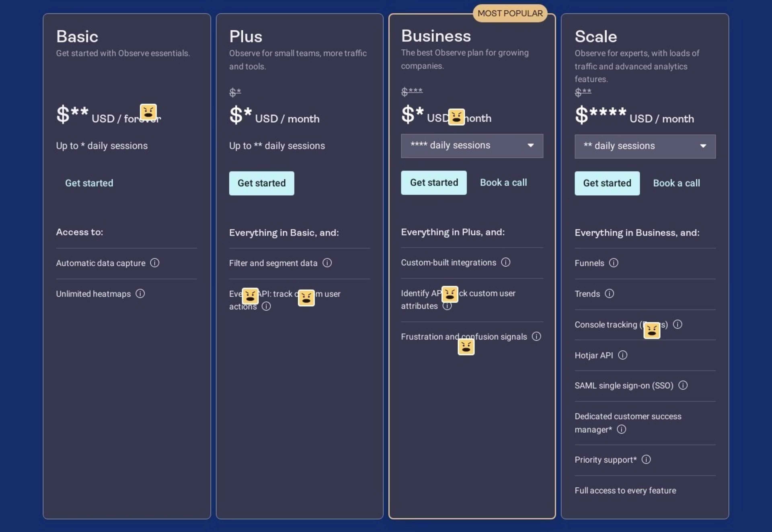
Task: Click Get started on the Plus plan
Action: click(x=261, y=183)
